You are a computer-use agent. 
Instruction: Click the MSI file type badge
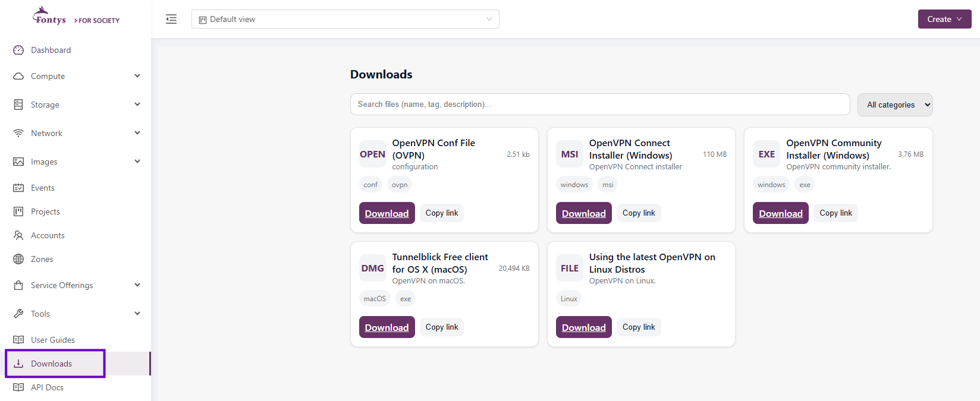[x=570, y=154]
